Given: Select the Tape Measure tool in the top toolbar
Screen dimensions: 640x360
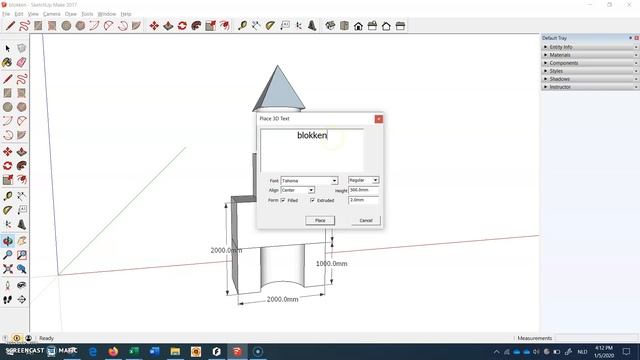Looking at the screenshot, I should click(242, 26).
